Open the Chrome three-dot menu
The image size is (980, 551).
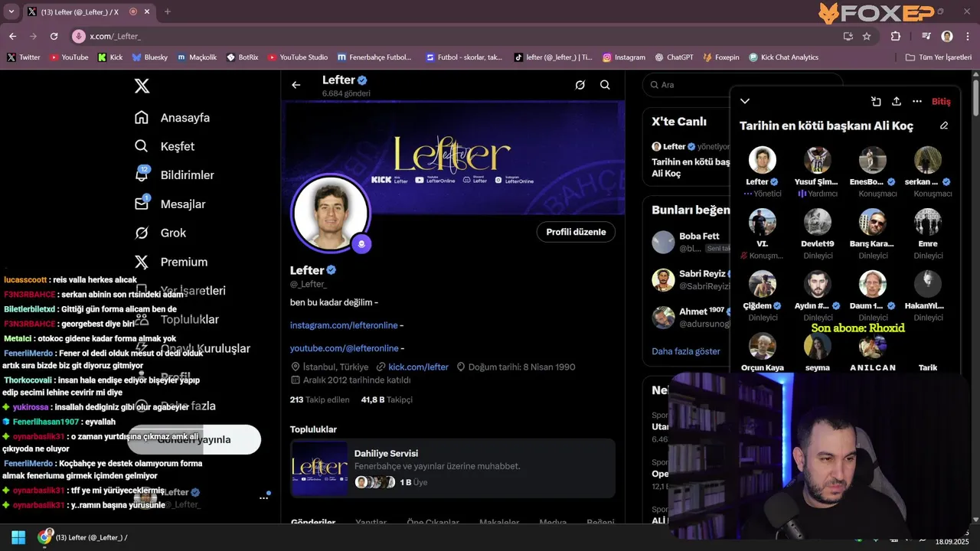[968, 36]
